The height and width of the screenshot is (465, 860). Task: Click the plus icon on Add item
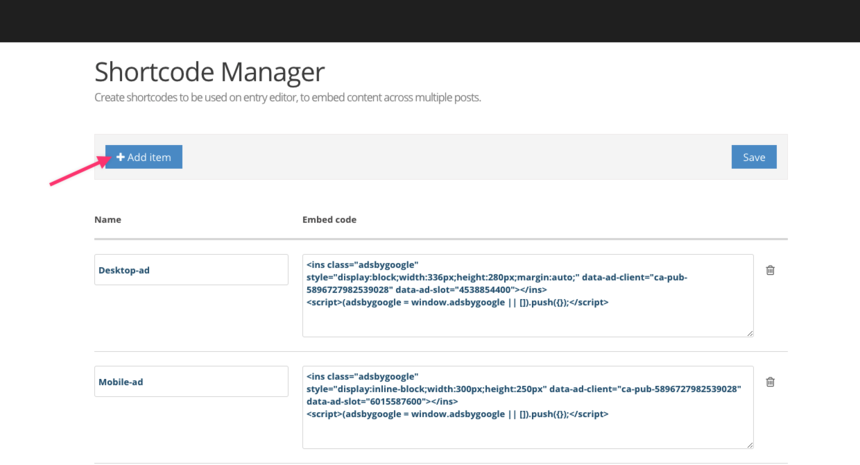(120, 157)
